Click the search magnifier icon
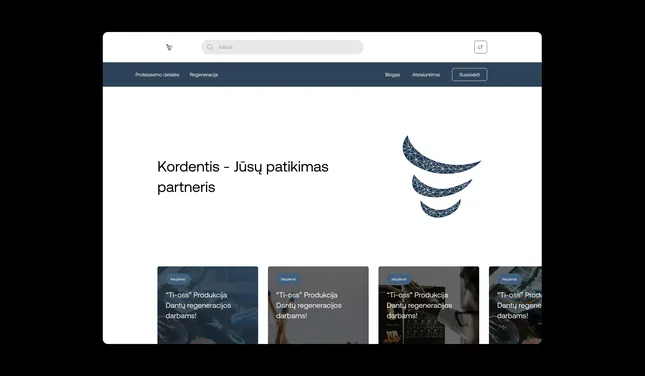This screenshot has height=376, width=645. pyautogui.click(x=210, y=47)
